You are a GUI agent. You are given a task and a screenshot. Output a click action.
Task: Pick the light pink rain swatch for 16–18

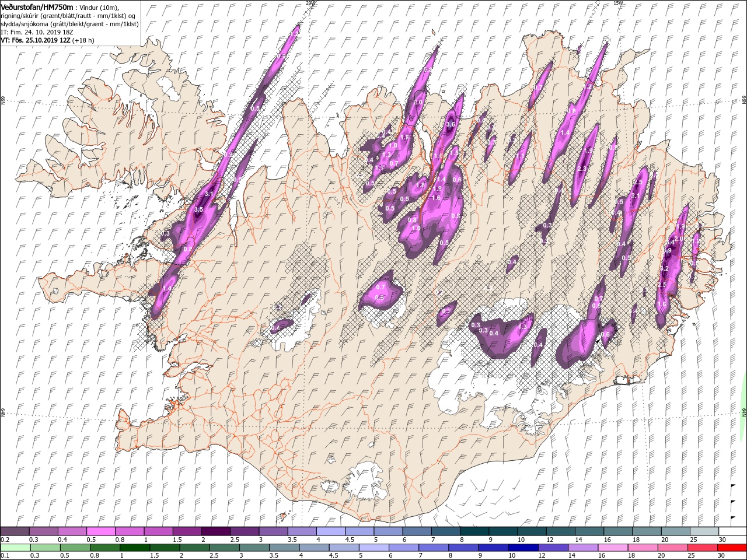click(613, 548)
